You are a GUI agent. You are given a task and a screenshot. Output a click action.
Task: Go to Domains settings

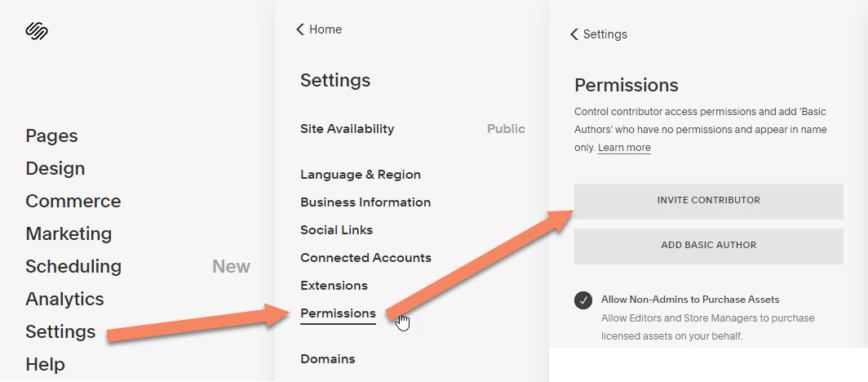327,359
